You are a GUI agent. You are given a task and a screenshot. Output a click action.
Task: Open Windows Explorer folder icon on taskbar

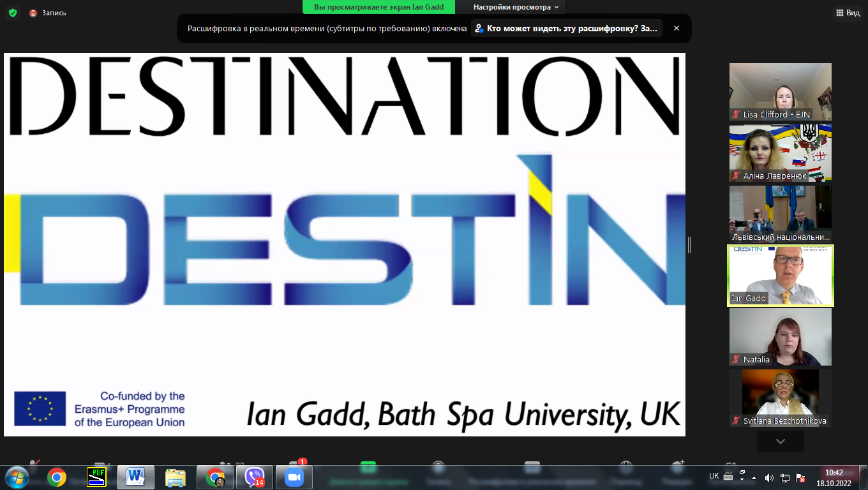175,477
